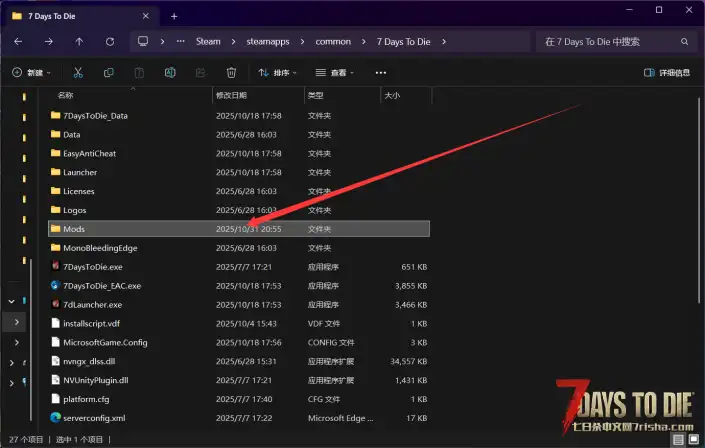Select the EasyAntiCheat folder
The image size is (705, 448).
tap(239, 153)
